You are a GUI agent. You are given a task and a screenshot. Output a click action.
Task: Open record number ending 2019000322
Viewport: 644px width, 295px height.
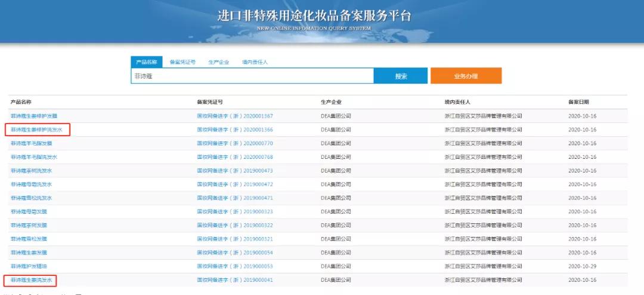(235, 225)
